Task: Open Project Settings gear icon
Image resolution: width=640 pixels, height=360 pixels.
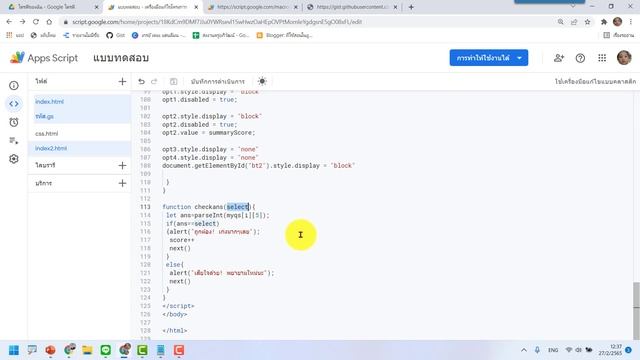Action: [14, 159]
